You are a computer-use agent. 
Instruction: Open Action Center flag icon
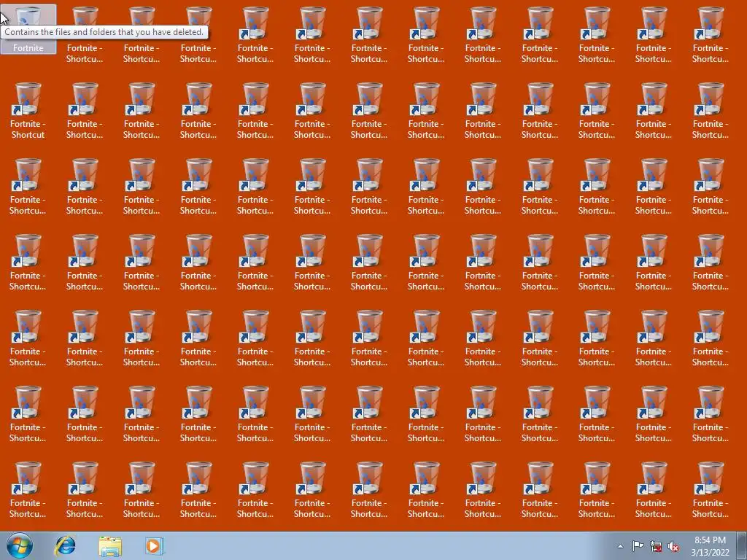(x=638, y=546)
